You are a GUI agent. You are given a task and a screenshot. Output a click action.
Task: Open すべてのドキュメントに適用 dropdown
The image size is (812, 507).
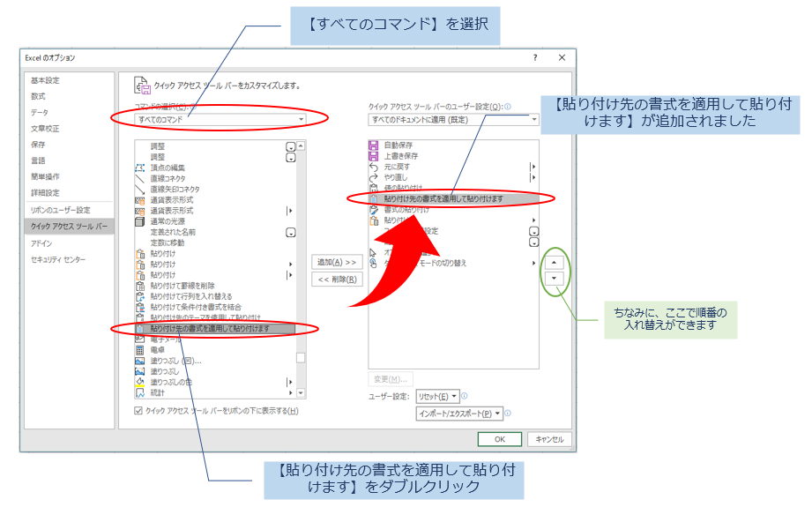[x=453, y=119]
